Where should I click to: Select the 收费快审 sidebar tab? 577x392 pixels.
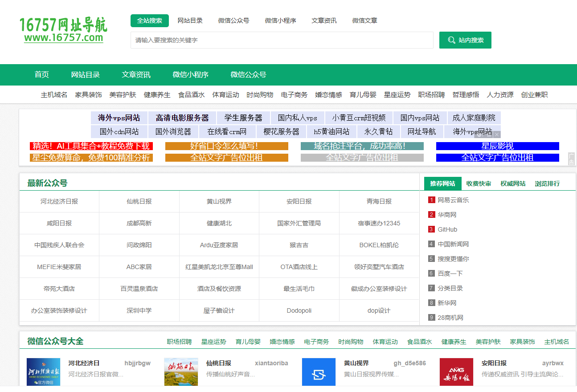pos(479,184)
